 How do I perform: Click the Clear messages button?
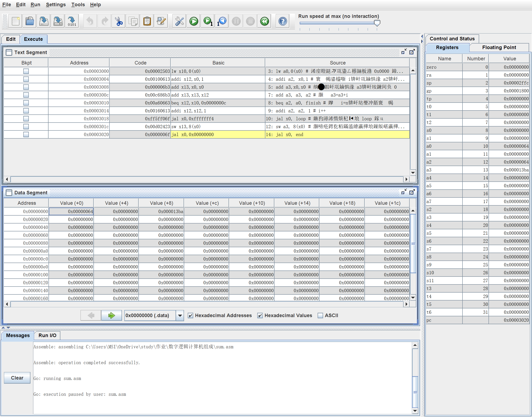pyautogui.click(x=17, y=378)
